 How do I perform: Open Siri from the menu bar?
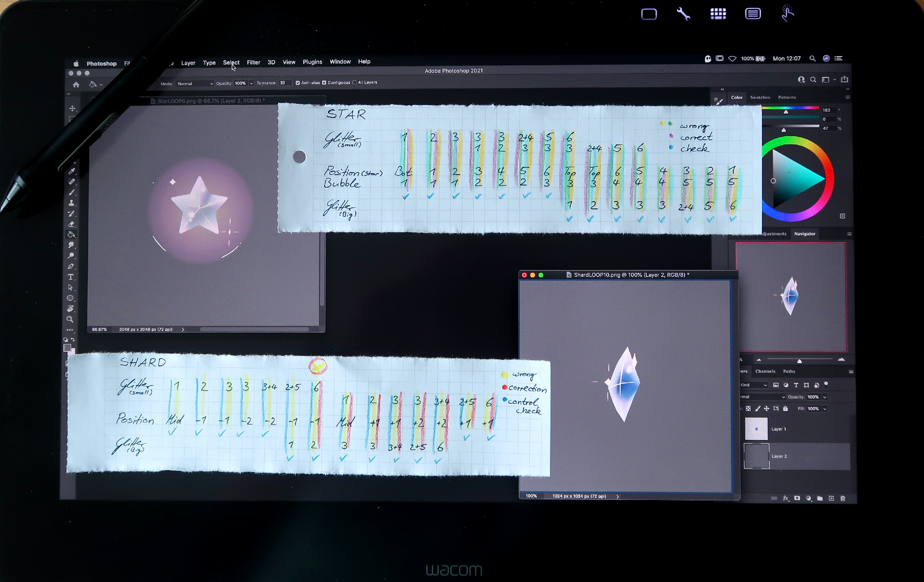click(x=826, y=58)
